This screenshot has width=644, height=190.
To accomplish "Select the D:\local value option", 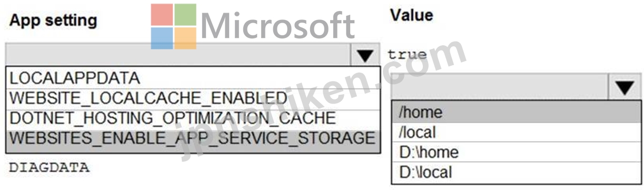I will pos(516,172).
